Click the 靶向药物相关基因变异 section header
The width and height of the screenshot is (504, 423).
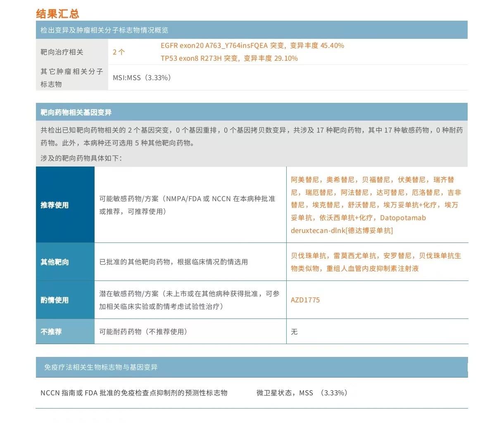[x=76, y=112]
